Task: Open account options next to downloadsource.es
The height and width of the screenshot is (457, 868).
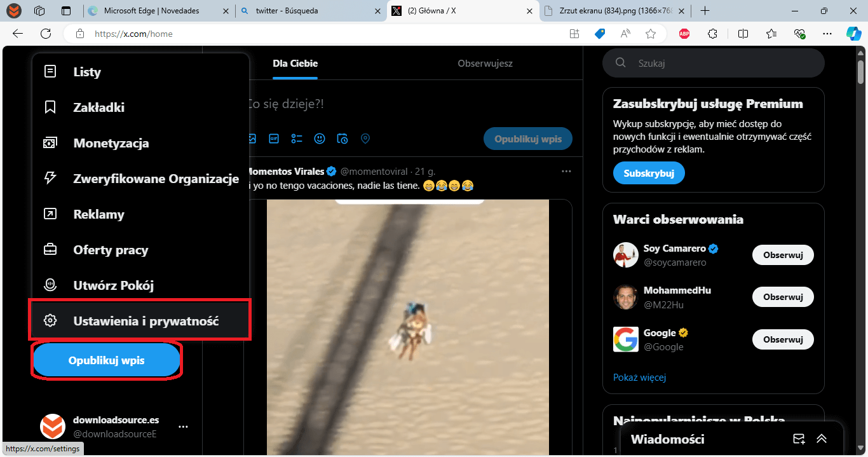Action: 183,426
